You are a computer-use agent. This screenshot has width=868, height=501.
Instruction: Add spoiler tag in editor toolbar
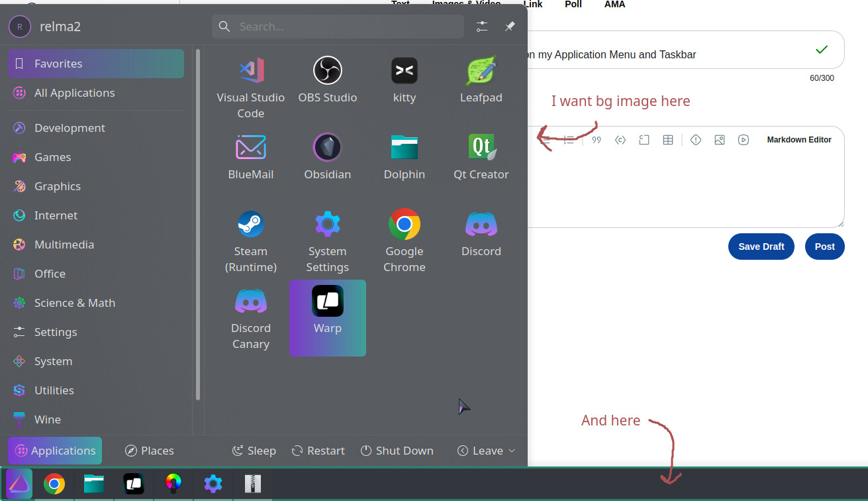coord(696,140)
